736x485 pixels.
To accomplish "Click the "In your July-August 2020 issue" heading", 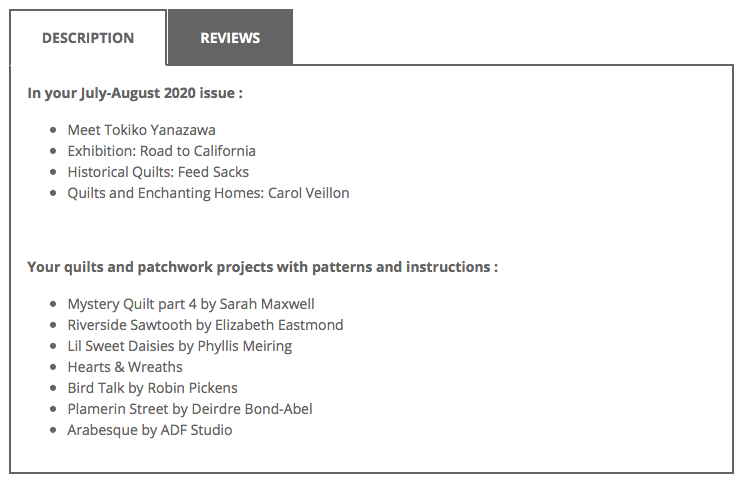I will pos(136,93).
